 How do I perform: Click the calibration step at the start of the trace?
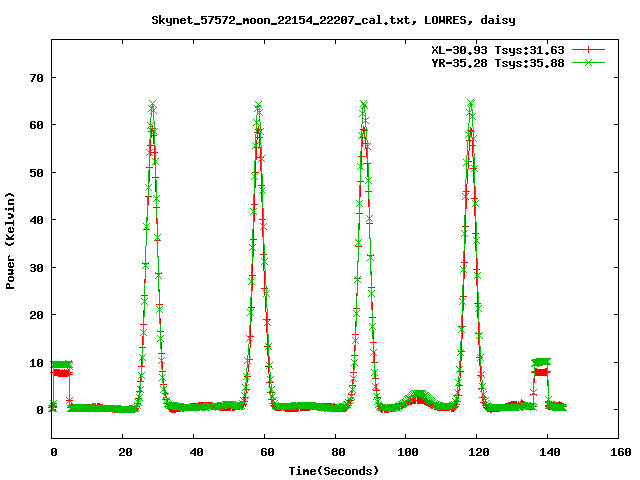point(61,367)
